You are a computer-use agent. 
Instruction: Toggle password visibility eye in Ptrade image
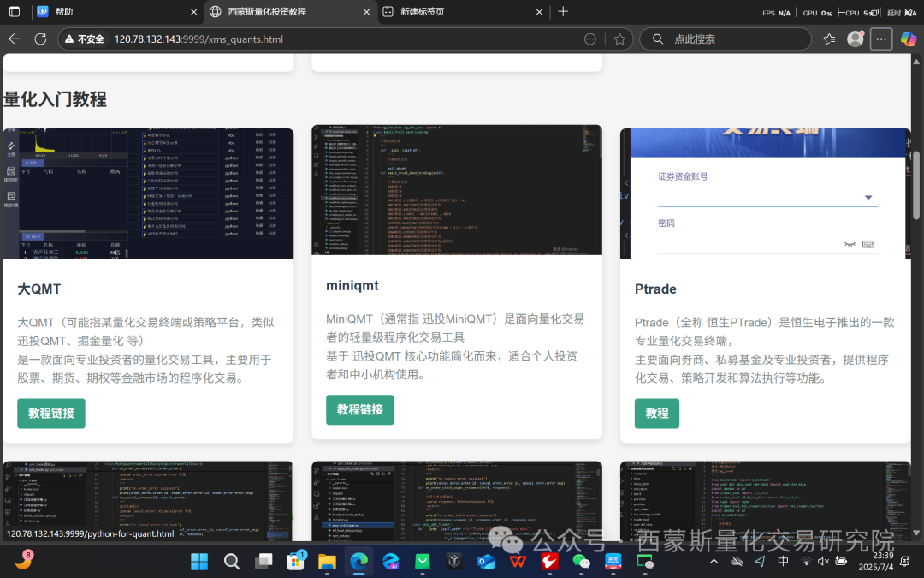pos(850,244)
